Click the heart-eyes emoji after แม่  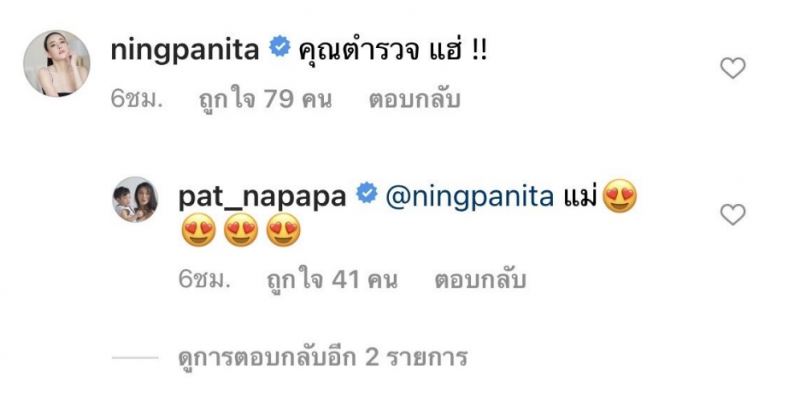point(620,196)
